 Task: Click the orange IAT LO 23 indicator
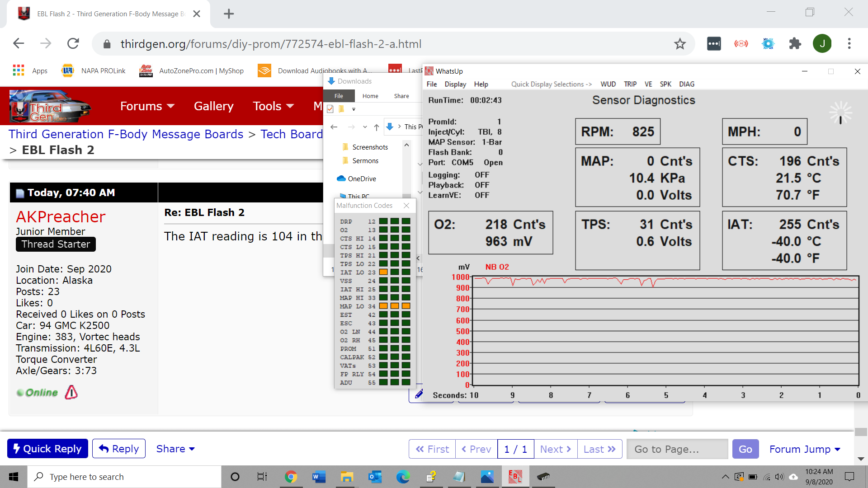click(383, 272)
